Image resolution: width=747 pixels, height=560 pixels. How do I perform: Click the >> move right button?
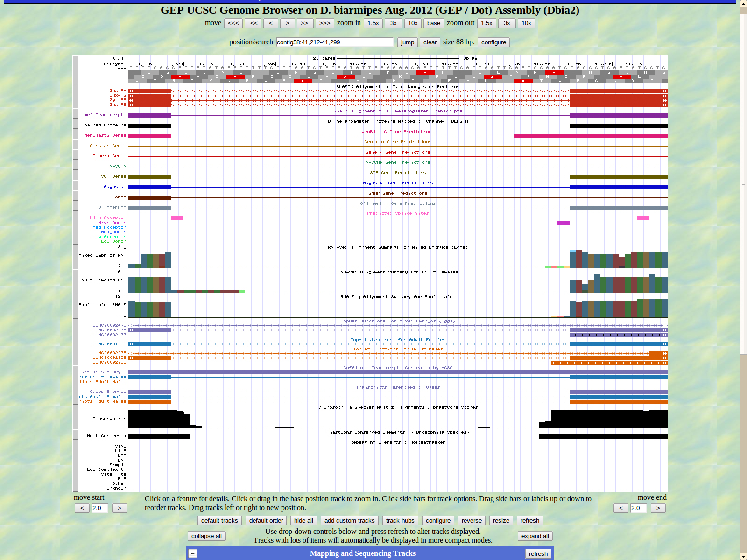[x=304, y=23]
